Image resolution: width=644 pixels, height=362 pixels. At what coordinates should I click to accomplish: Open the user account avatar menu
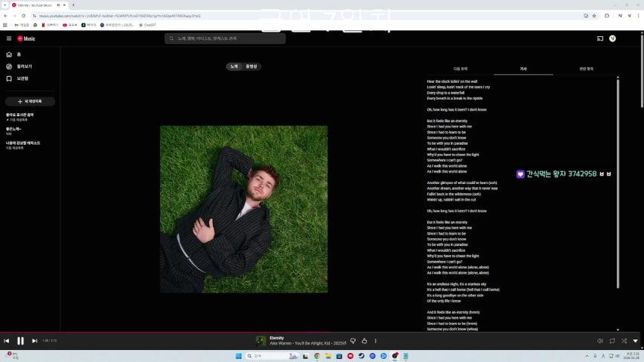pyautogui.click(x=612, y=38)
